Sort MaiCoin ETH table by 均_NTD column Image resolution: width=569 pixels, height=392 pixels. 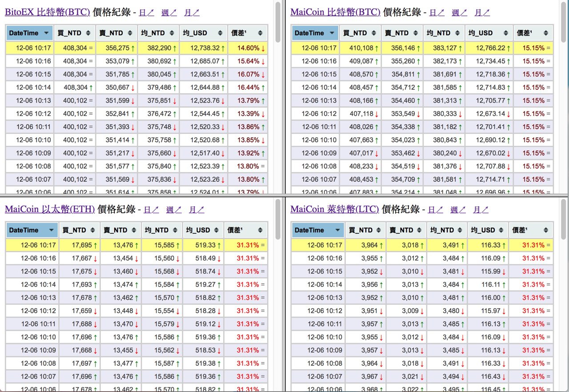(162, 230)
